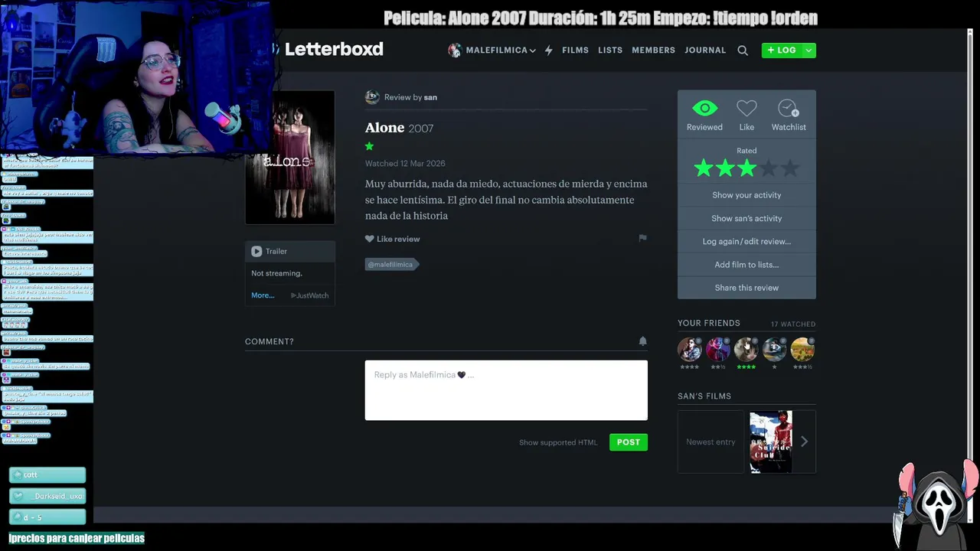Go to the FILMS menu

pos(575,51)
